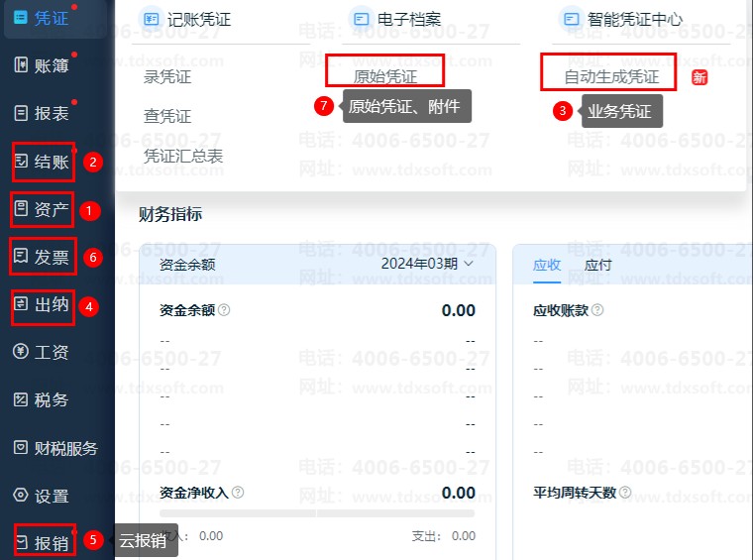The image size is (753, 560).
Task: Click the 结账 closing icon in sidebar
Action: pos(21,161)
